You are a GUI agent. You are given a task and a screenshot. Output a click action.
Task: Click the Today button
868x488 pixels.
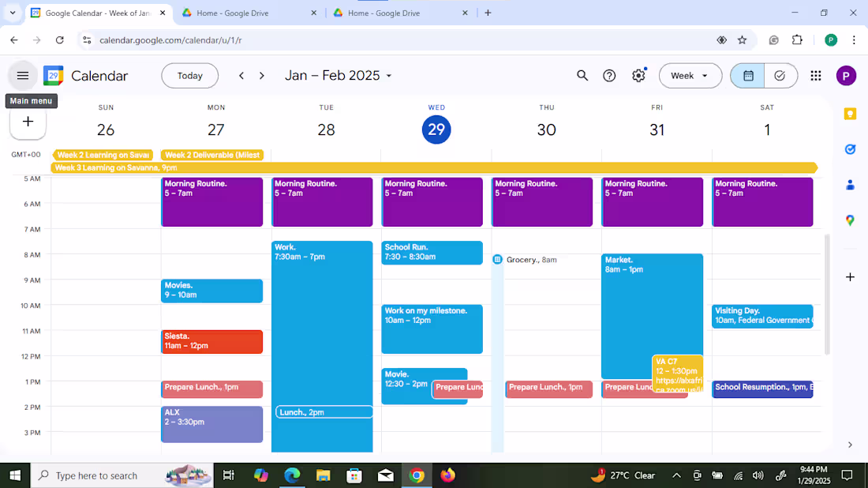coord(189,75)
